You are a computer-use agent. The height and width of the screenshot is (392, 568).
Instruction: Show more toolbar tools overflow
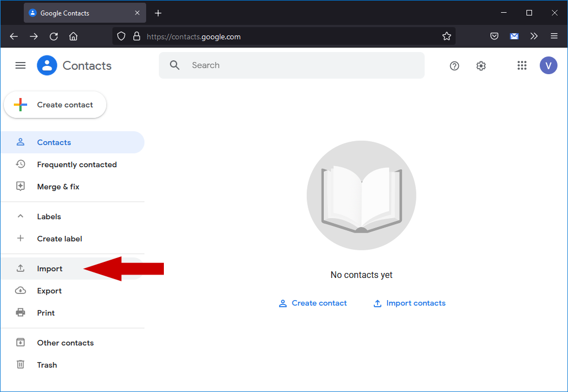tap(534, 36)
